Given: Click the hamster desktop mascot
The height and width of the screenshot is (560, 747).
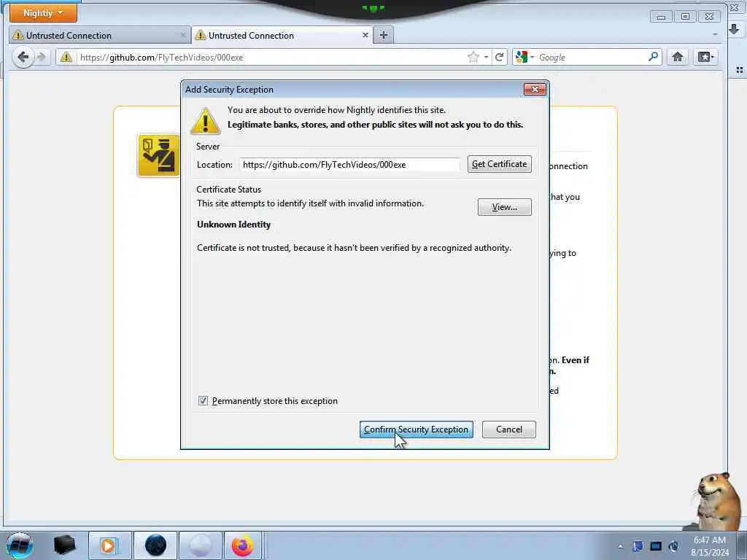Looking at the screenshot, I should [x=717, y=500].
